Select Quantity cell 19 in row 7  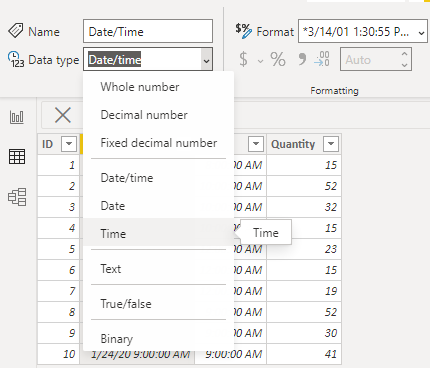pos(304,291)
